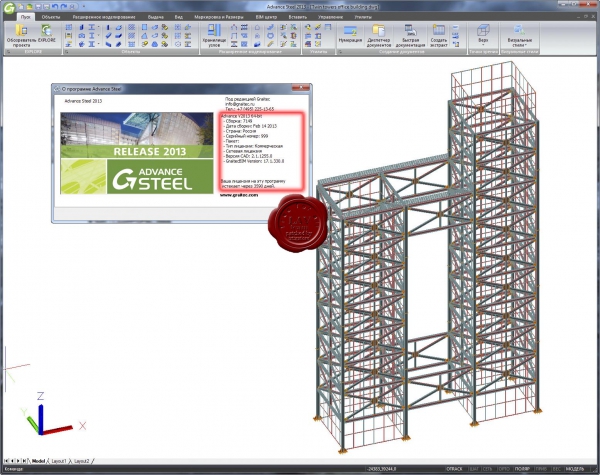600x475 pixels.
Task: Expand the Объекты panel launcher arrow
Action: [x=67, y=52]
